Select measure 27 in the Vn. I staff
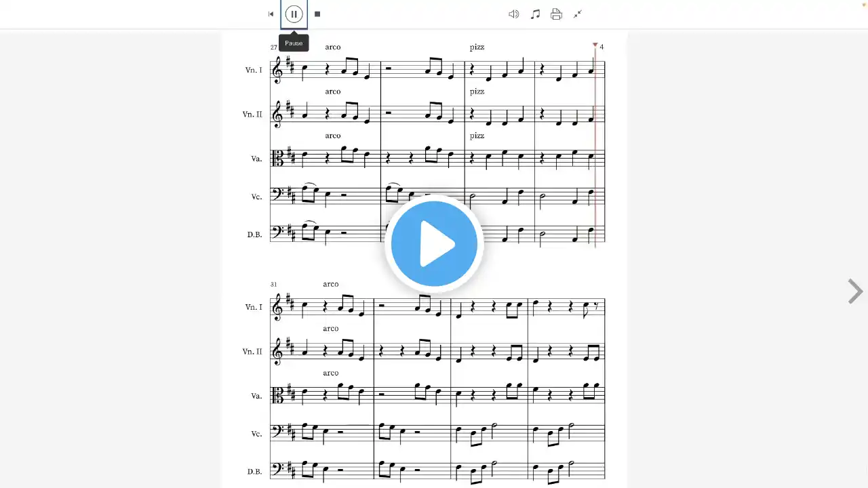The width and height of the screenshot is (868, 488). (325, 70)
